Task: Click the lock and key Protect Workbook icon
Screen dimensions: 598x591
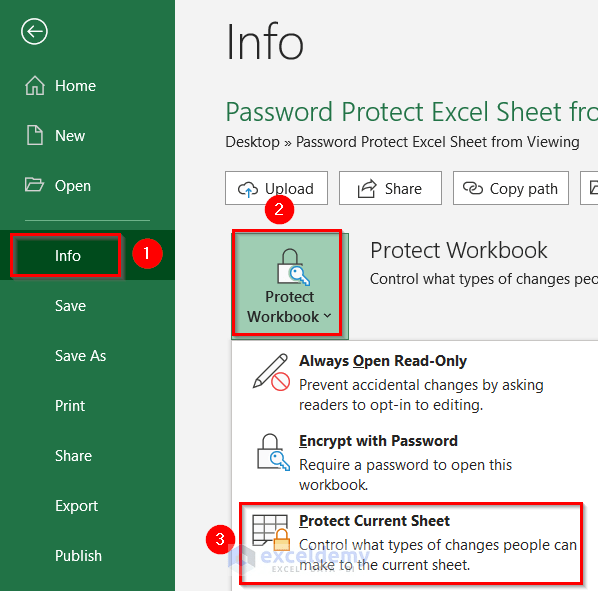Action: tap(293, 267)
